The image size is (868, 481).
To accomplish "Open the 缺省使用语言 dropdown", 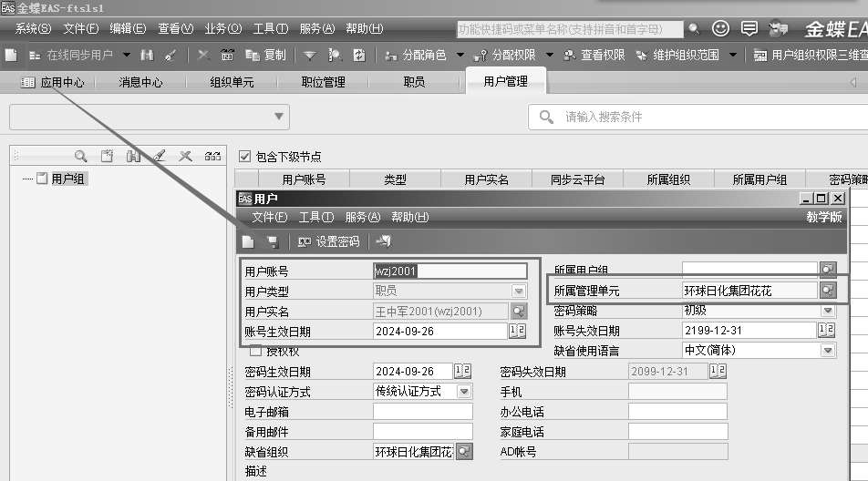I will 828,351.
